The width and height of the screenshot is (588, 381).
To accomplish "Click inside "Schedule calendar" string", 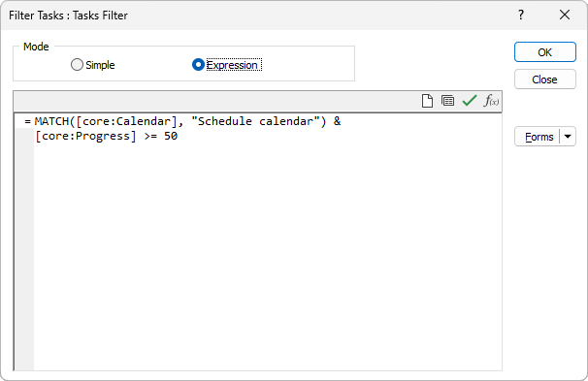I will click(255, 121).
